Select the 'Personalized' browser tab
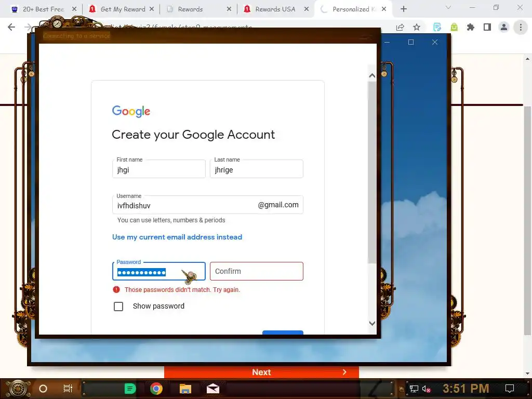The height and width of the screenshot is (399, 532). pos(354,9)
